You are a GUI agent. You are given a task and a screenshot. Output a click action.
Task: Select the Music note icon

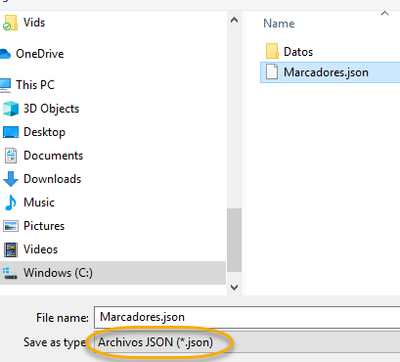tap(11, 202)
